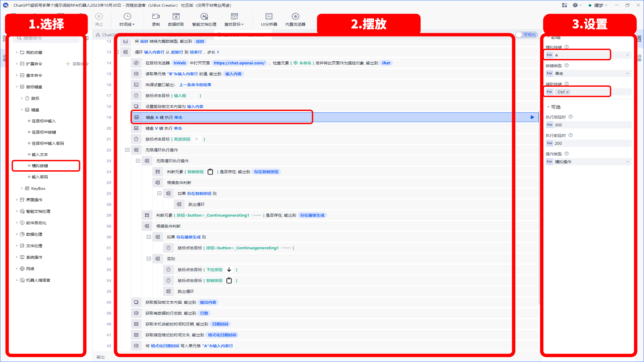Open the 数据抓取 data scraping tool
The width and height of the screenshot is (644, 362).
point(176,19)
